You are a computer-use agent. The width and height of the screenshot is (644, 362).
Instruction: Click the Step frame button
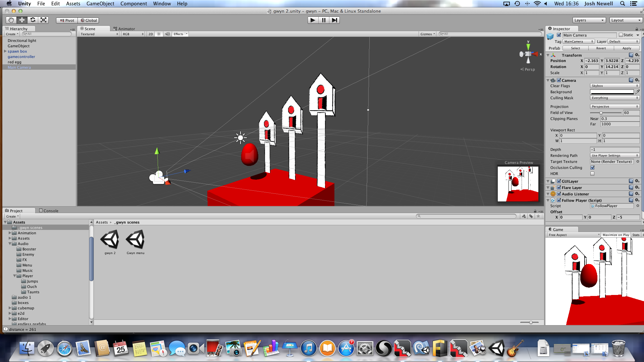[334, 20]
